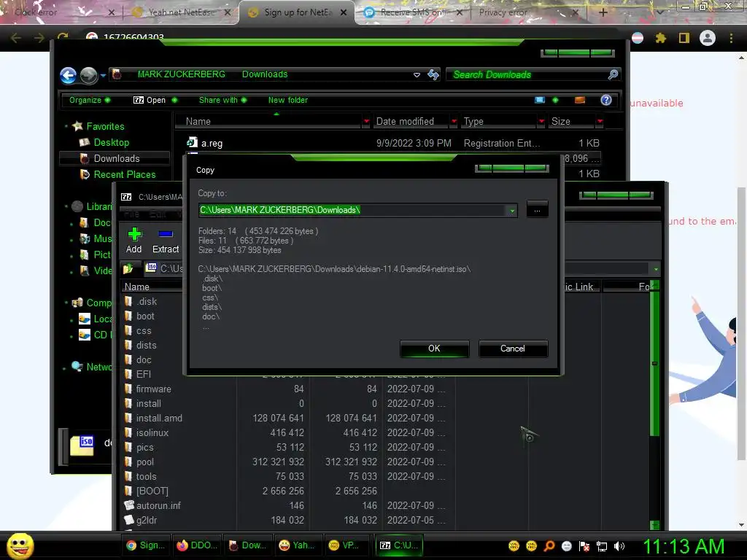Edit the Copy to destination path field

[353, 210]
